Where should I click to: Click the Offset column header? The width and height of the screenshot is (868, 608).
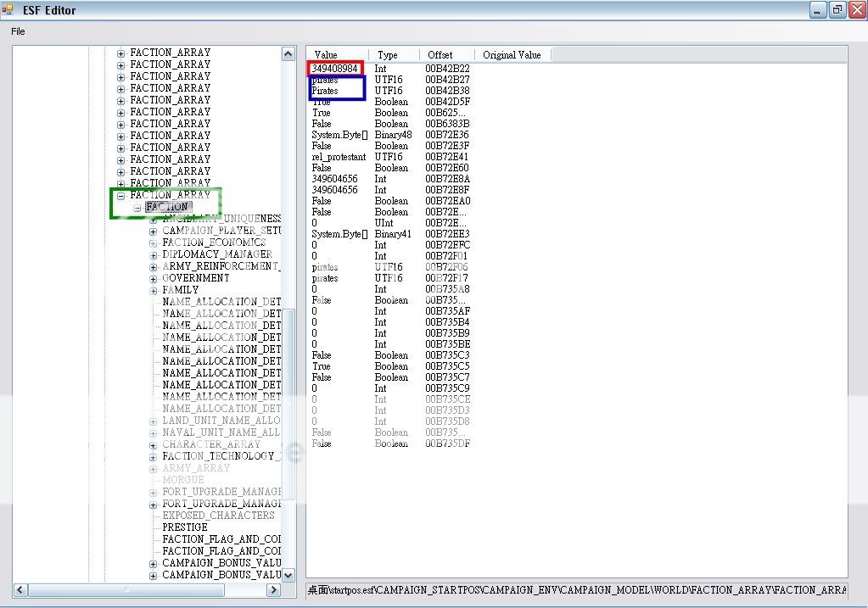pos(440,55)
